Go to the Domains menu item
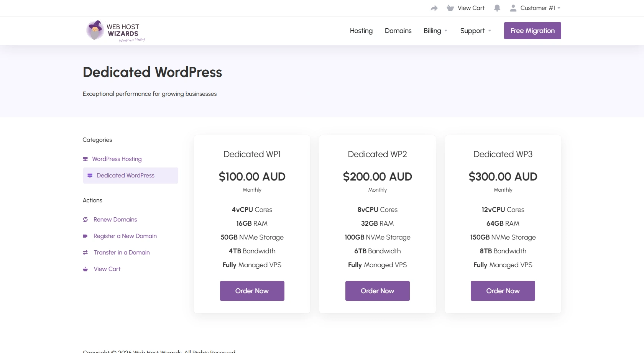Screen dimensions: 644x353 pyautogui.click(x=398, y=31)
